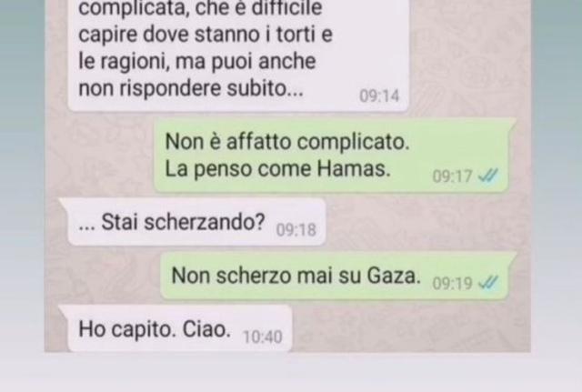The width and height of the screenshot is (582, 392).
Task: Click the 09:19 timestamp
Action: point(452,284)
